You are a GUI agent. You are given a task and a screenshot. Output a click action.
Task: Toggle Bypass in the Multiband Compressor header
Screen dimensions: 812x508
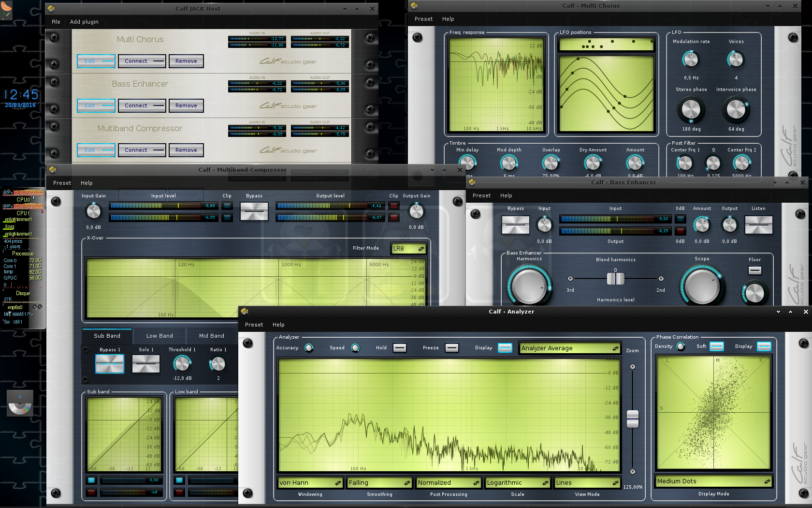[x=254, y=211]
